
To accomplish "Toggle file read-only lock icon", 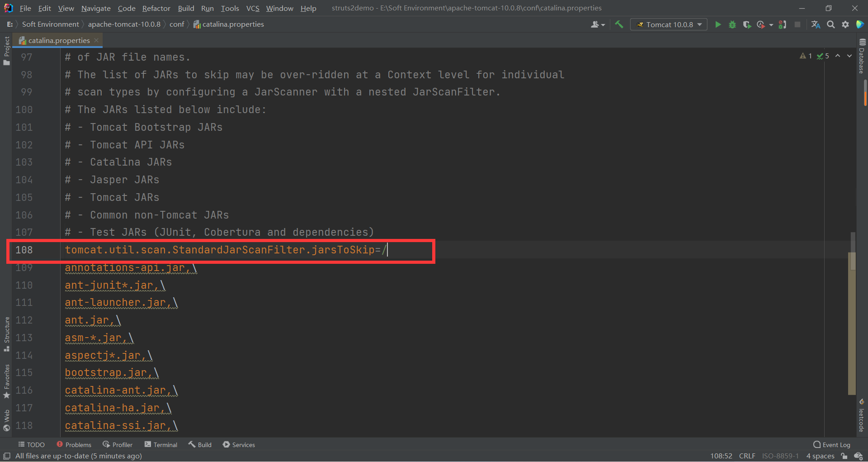I will pos(844,456).
